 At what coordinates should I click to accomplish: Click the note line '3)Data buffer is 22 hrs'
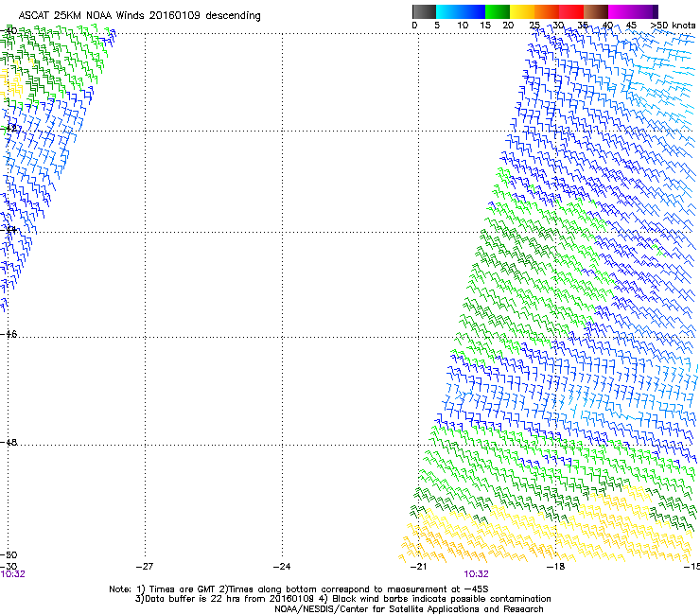(342, 599)
